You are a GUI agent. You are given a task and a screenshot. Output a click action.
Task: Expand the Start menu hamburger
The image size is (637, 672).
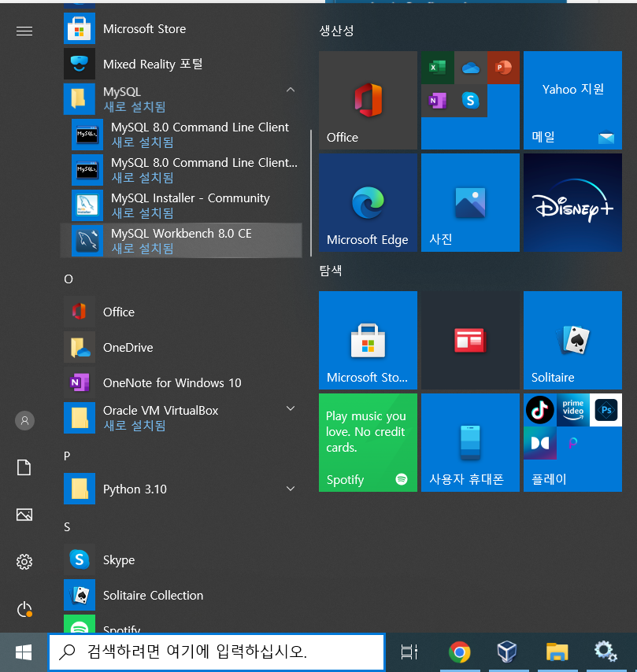(24, 31)
